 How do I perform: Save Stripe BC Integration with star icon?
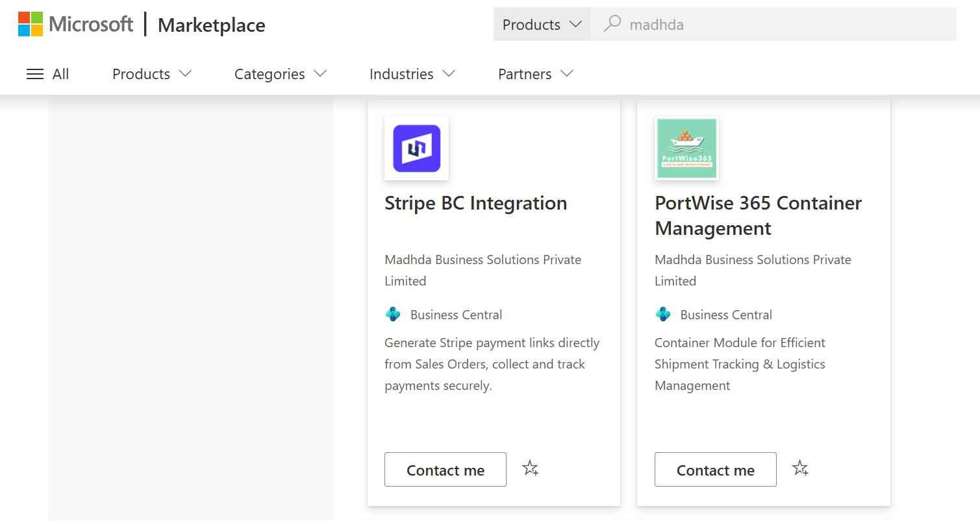click(531, 468)
